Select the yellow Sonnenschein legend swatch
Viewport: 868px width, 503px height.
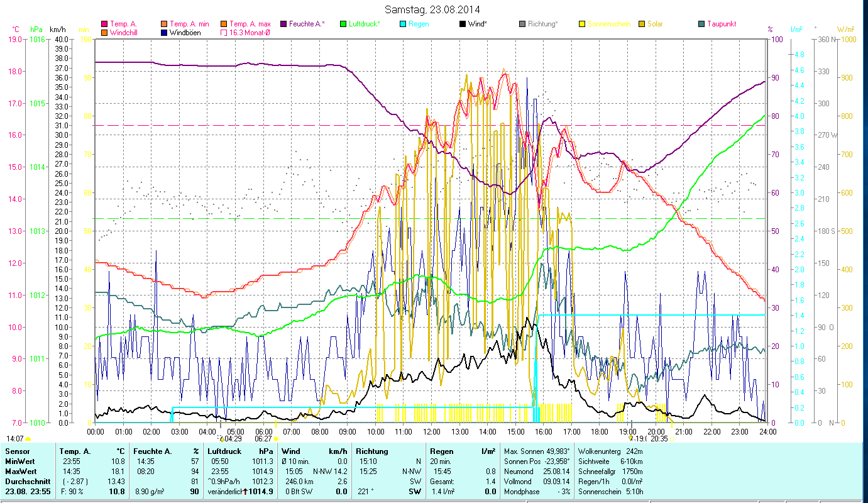pos(581,24)
